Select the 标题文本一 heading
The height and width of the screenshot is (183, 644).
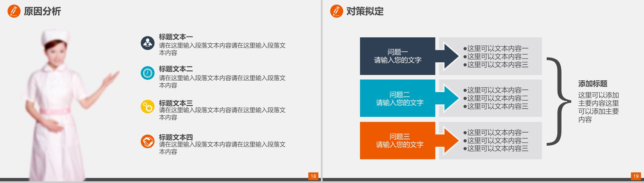tap(176, 37)
